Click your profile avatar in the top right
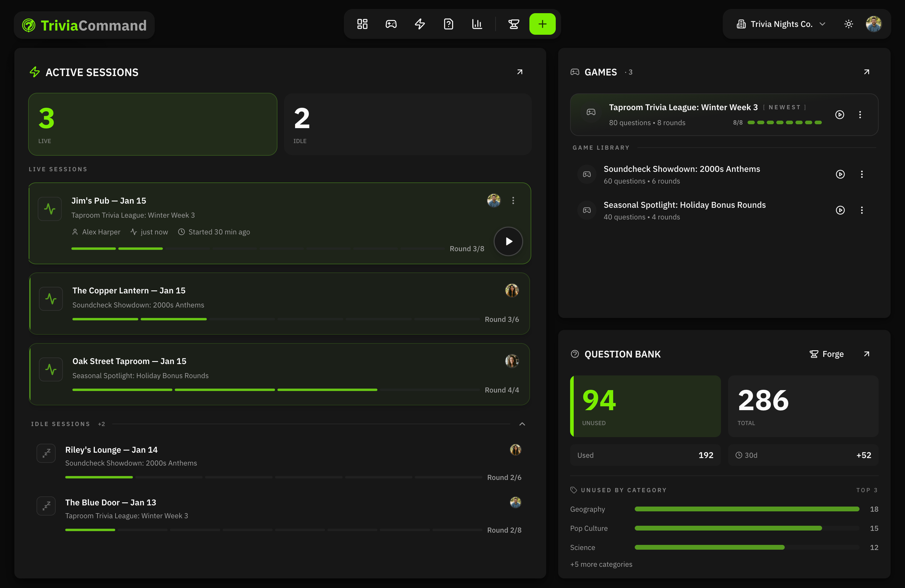The image size is (905, 588). 874,24
